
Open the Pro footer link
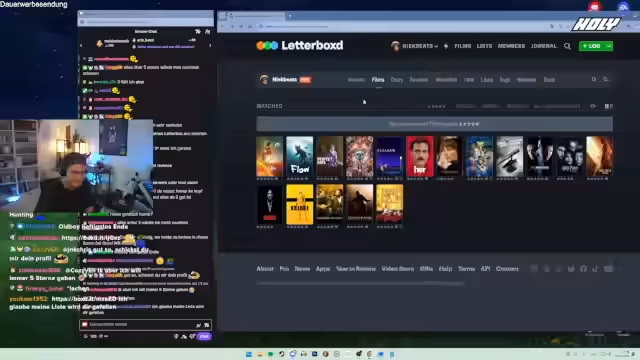284,269
